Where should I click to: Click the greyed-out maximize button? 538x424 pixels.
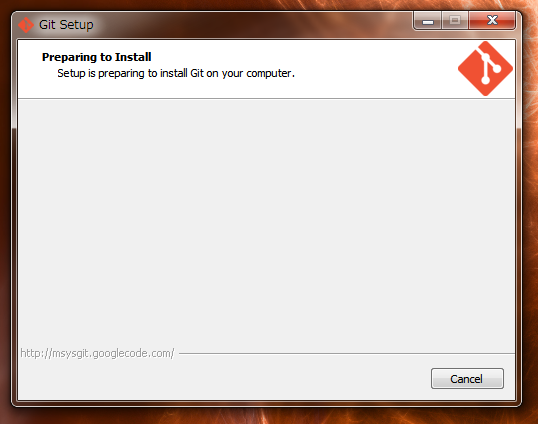[x=455, y=21]
